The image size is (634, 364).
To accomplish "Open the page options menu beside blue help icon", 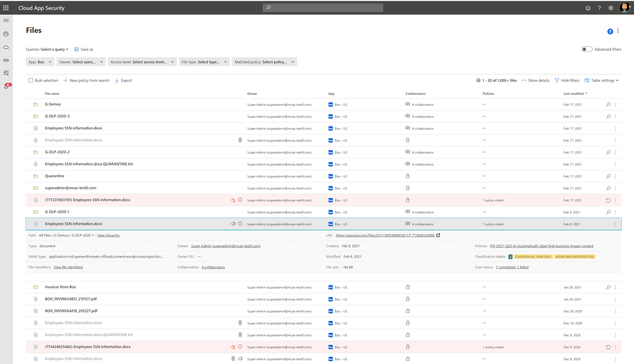I will (x=618, y=31).
